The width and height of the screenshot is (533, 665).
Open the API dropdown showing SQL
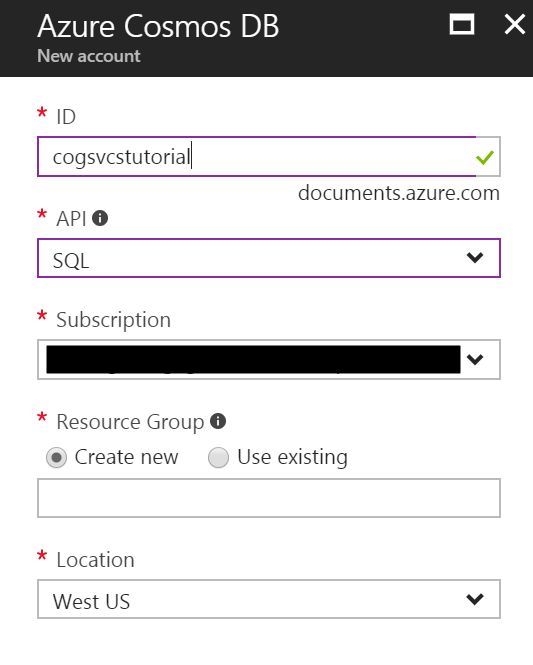(x=269, y=258)
